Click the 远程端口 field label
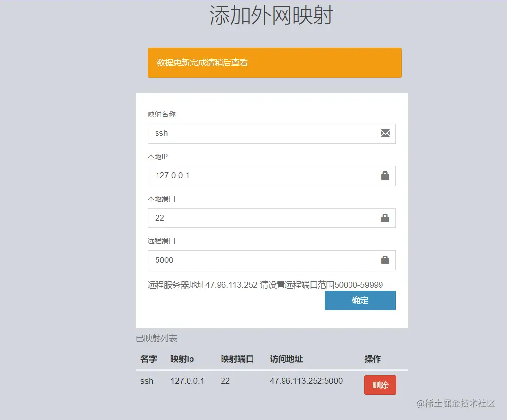 [x=161, y=241]
